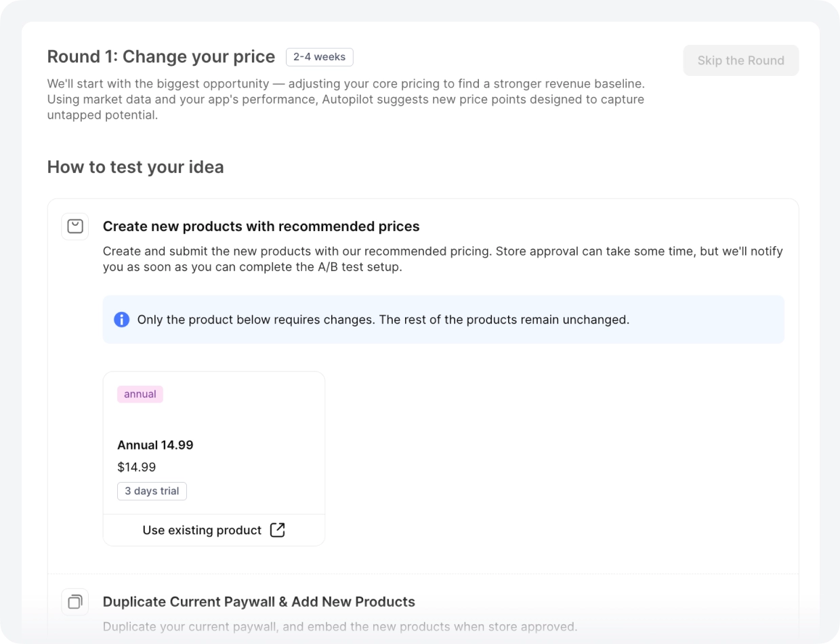This screenshot has width=840, height=644.
Task: Click the store approval instructions paragraph
Action: pyautogui.click(x=442, y=259)
